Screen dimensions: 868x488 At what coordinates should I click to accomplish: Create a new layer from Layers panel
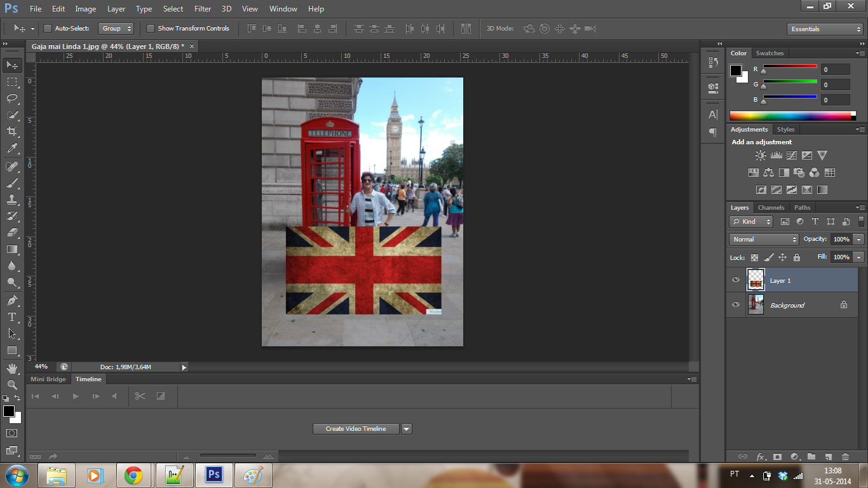tap(828, 457)
